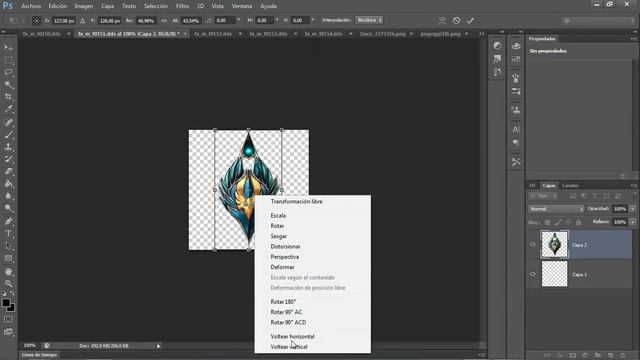The width and height of the screenshot is (640, 360).
Task: Toggle relative positioning triangle icon
Action: coord(82,20)
